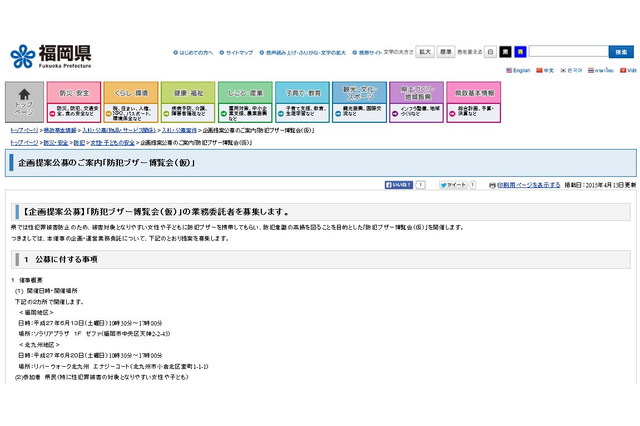Switch language to 中文
This screenshot has height=426, width=640.
(545, 71)
